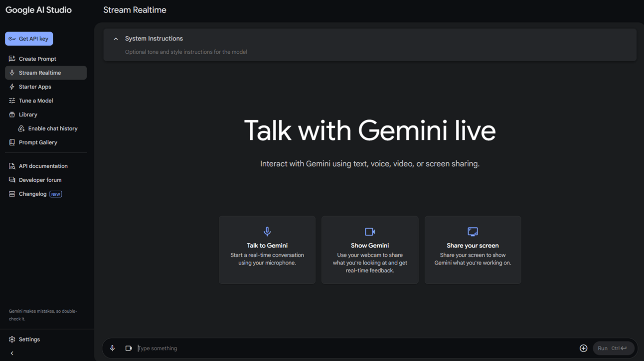Click the Create Prompt icon

[12, 59]
